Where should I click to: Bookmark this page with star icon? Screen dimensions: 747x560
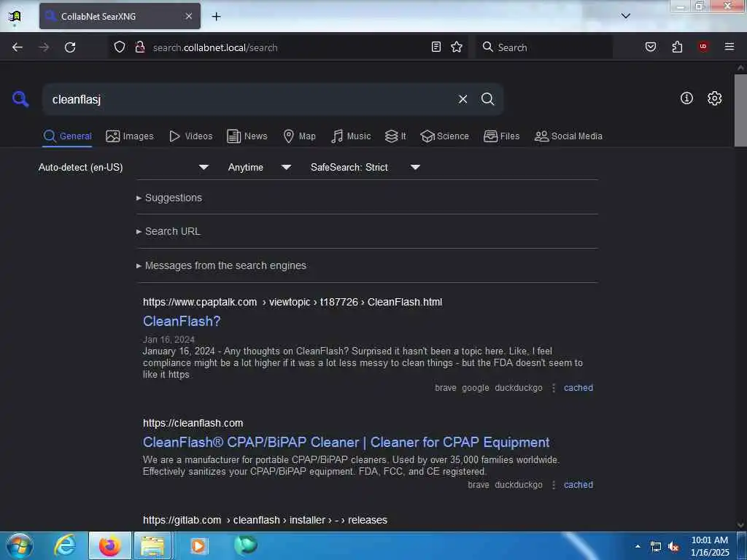click(x=457, y=47)
